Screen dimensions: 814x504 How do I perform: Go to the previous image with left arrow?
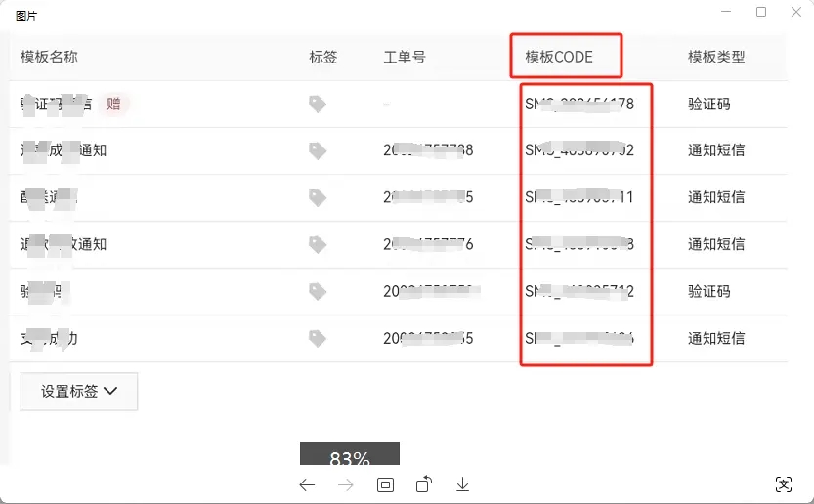point(307,484)
